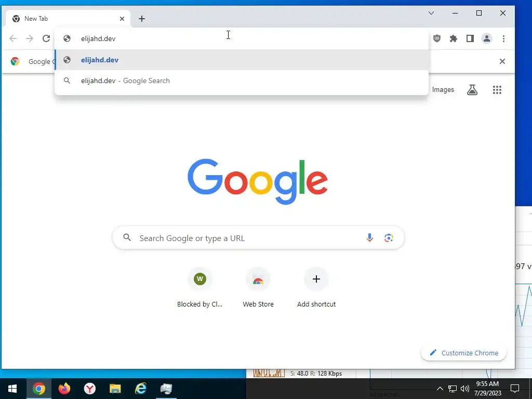Viewport: 532px width, 399px height.
Task: Start voice search with microphone icon
Action: click(369, 238)
